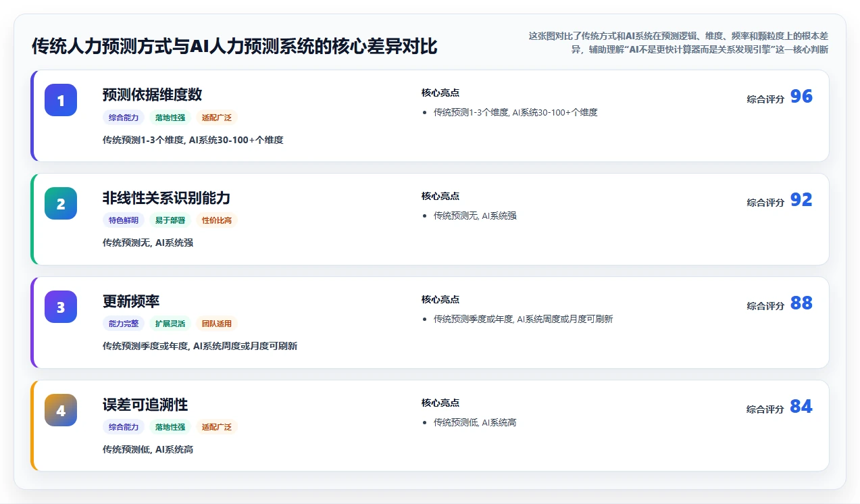The image size is (860, 504).
Task: Click the score value 88
Action: [x=801, y=303]
